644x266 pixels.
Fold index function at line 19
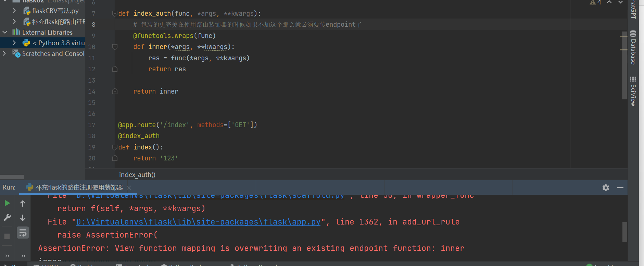[x=115, y=147]
